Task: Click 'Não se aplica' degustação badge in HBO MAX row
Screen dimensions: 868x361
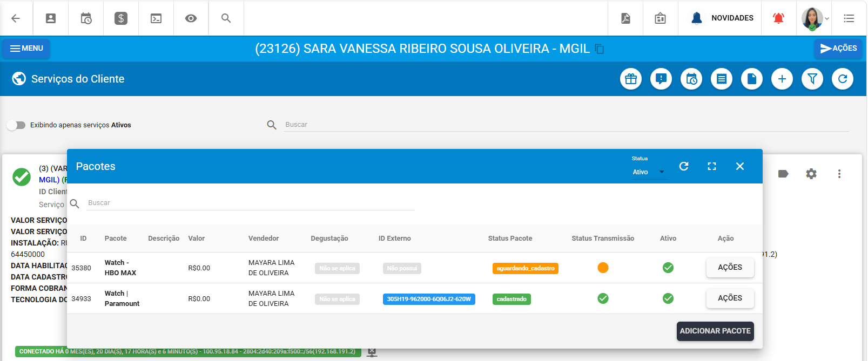Action: pyautogui.click(x=337, y=268)
